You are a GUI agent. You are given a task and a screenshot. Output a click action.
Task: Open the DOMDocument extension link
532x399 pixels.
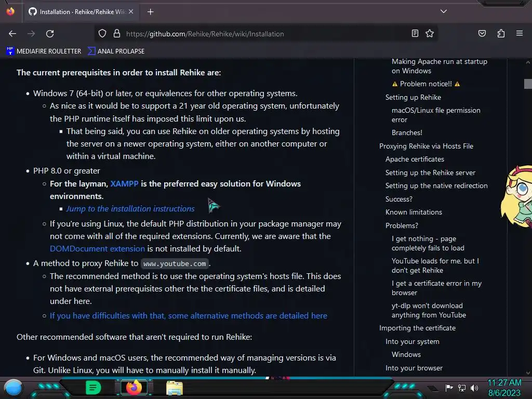[x=97, y=249]
